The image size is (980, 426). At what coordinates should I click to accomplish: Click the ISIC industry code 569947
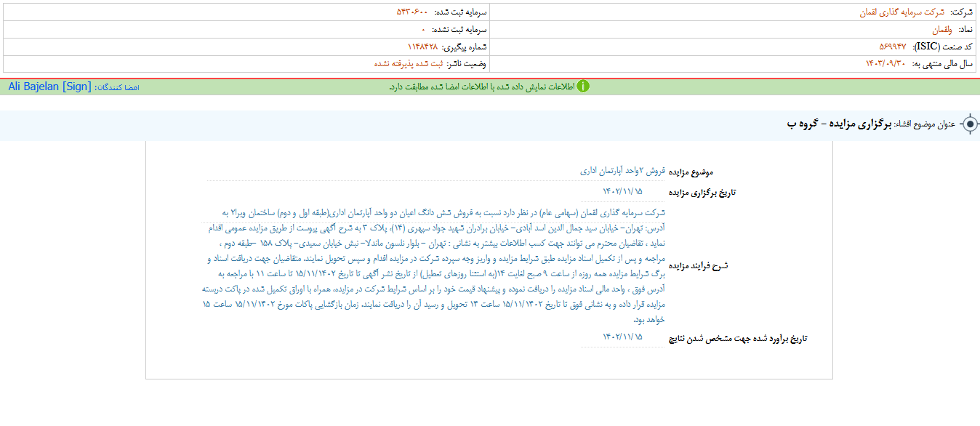click(893, 47)
